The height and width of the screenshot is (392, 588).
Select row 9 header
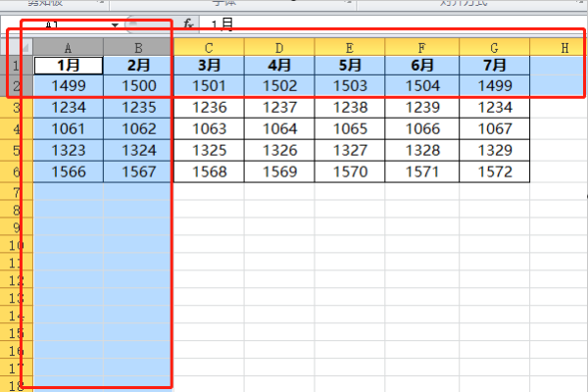pyautogui.click(x=17, y=227)
